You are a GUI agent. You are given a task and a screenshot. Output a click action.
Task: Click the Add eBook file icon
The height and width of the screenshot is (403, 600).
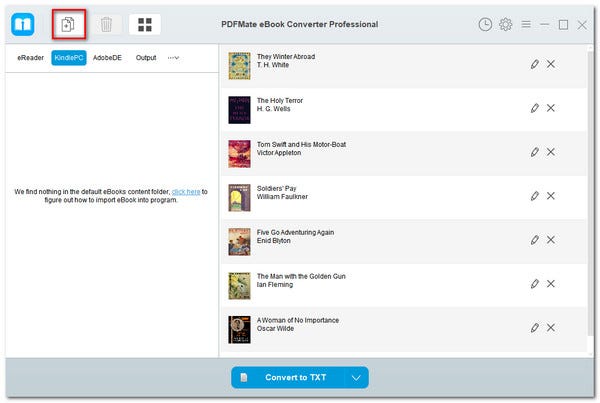pyautogui.click(x=68, y=24)
